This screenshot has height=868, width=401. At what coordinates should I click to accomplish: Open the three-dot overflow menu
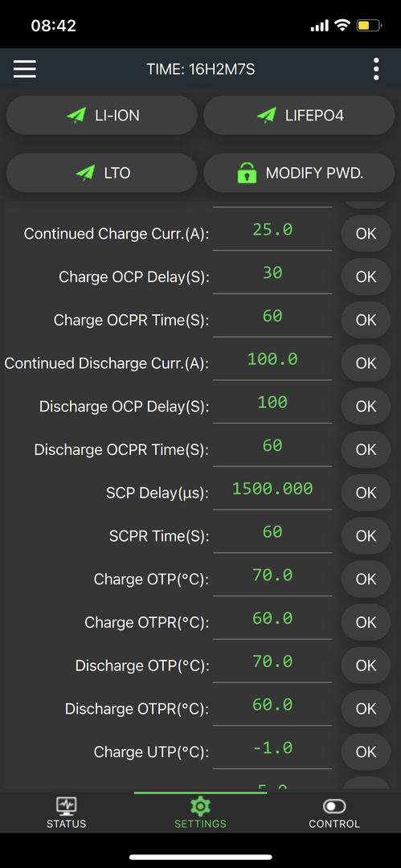(x=376, y=69)
